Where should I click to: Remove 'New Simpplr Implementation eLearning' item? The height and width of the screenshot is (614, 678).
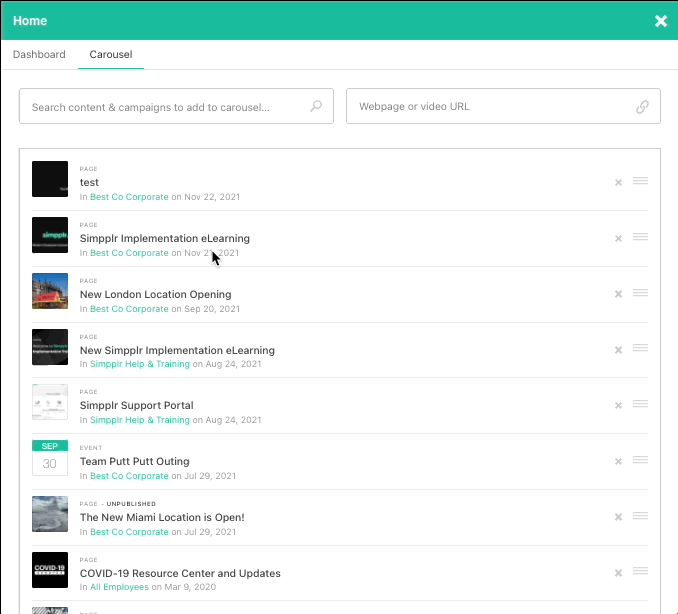[618, 350]
